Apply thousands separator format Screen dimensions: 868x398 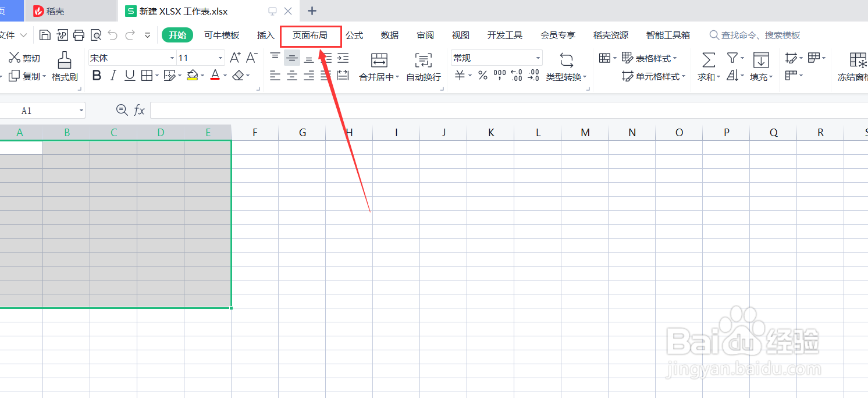(500, 75)
